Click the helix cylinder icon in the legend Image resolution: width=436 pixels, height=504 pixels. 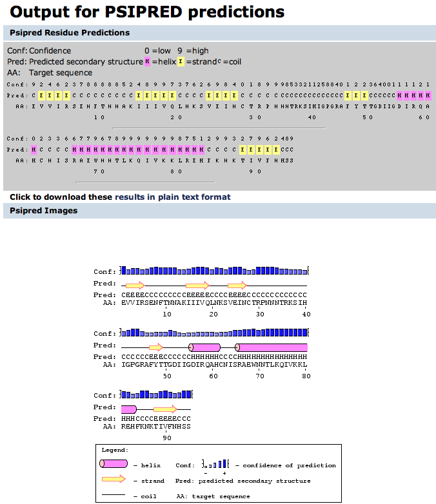tap(114, 464)
